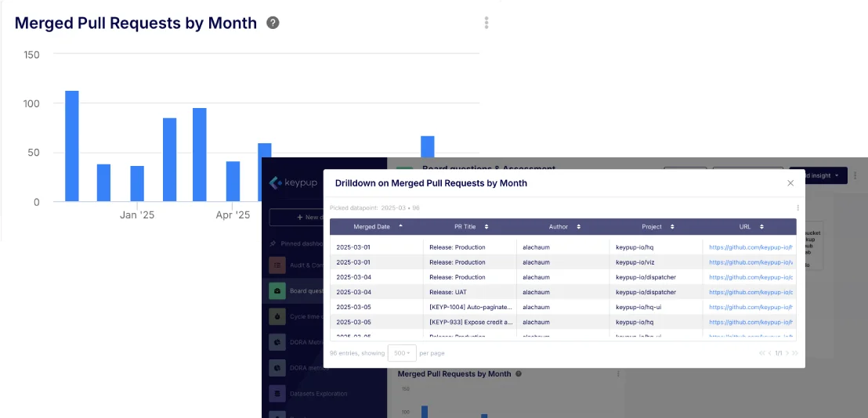Go to last page of drilldown table
This screenshot has width=868, height=418.
[x=795, y=353]
